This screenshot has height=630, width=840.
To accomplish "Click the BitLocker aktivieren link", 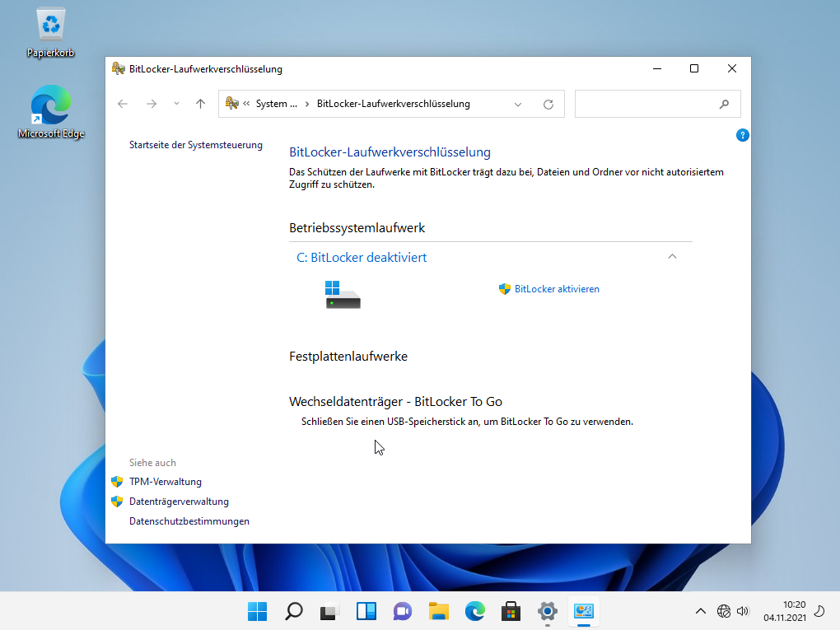I will tap(557, 289).
